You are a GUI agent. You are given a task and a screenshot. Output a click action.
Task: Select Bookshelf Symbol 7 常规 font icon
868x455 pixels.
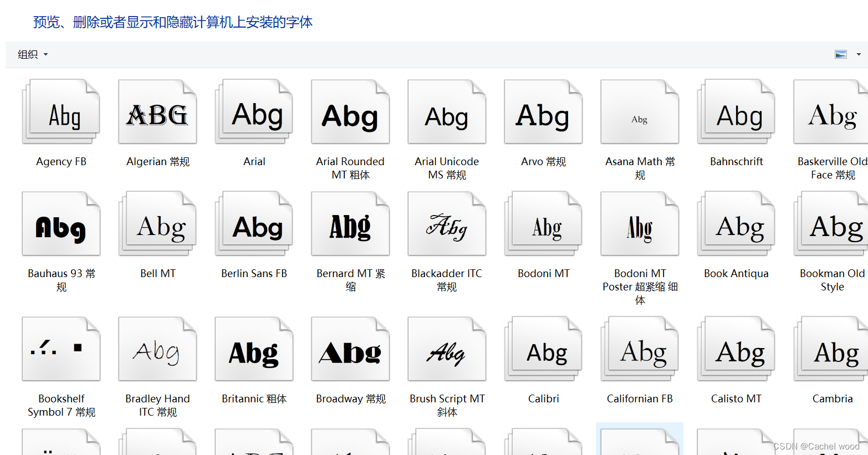point(61,349)
